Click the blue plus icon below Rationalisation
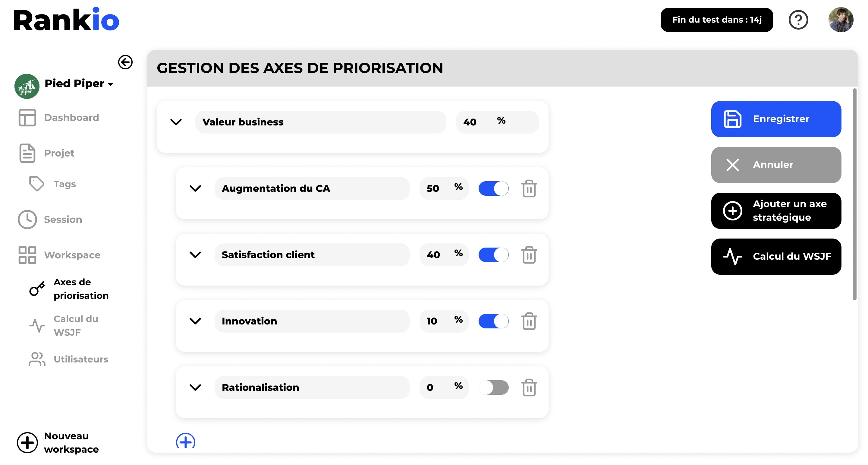The width and height of the screenshot is (868, 465). [185, 441]
